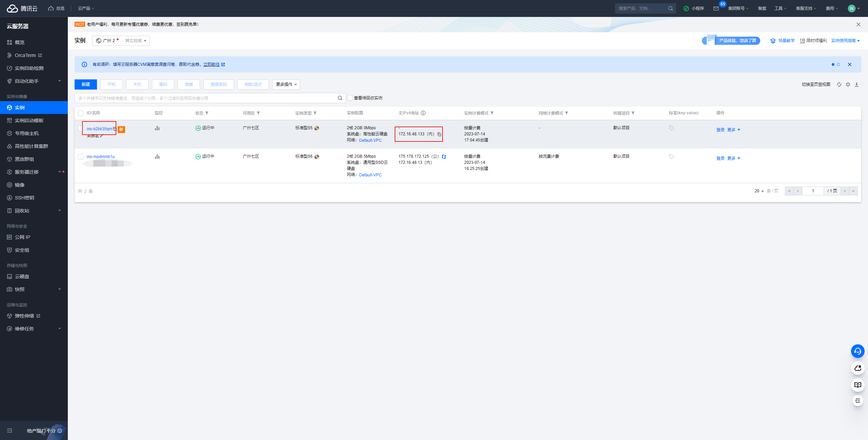Viewport: 868px width, 440px height.
Task: Switch to second notice carousel dot
Action: [839, 64]
